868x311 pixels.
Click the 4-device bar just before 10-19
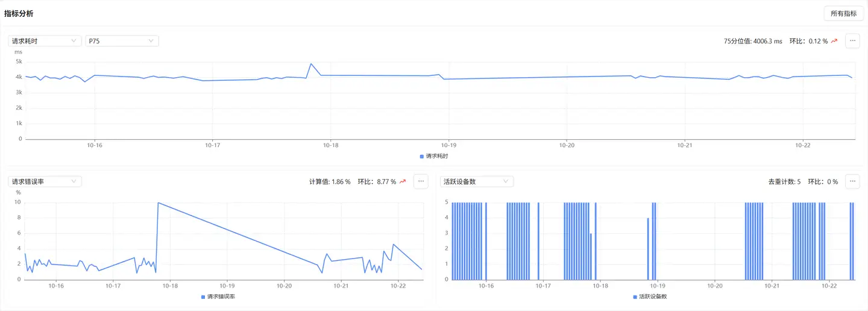tap(648, 248)
